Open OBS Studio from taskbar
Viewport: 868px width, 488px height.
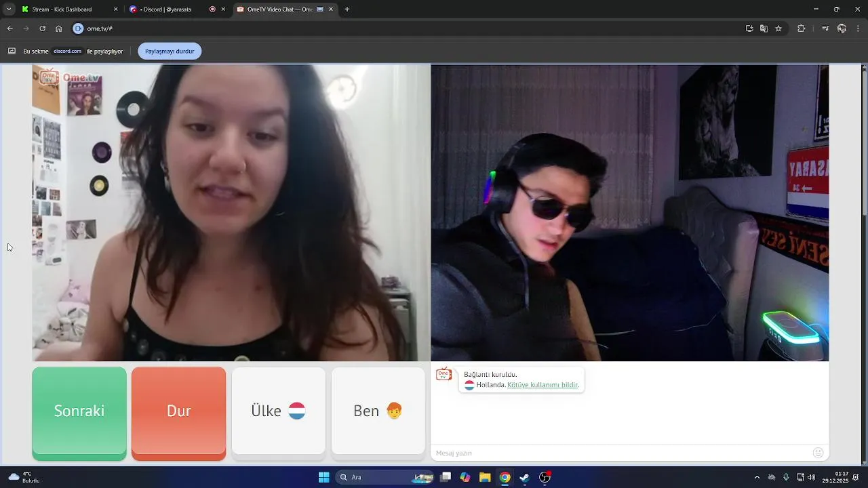545,477
